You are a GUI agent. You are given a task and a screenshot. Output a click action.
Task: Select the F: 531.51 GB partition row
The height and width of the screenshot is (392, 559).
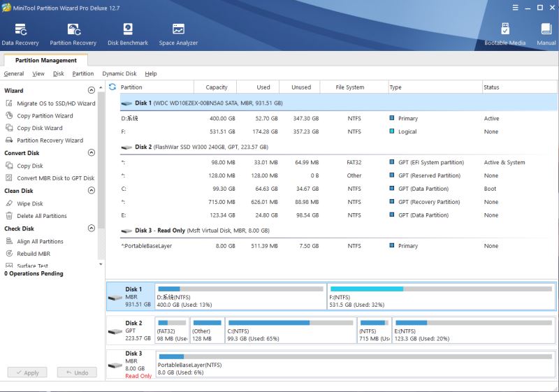pos(338,132)
